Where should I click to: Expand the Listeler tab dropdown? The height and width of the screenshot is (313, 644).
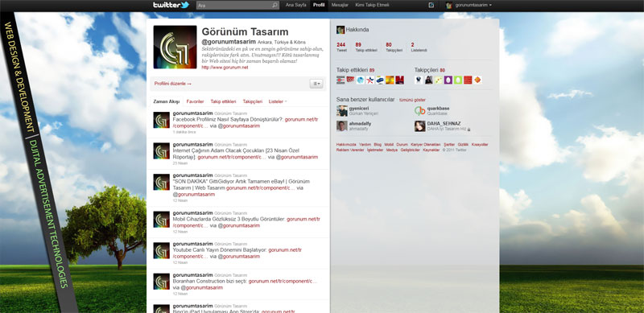(278, 101)
